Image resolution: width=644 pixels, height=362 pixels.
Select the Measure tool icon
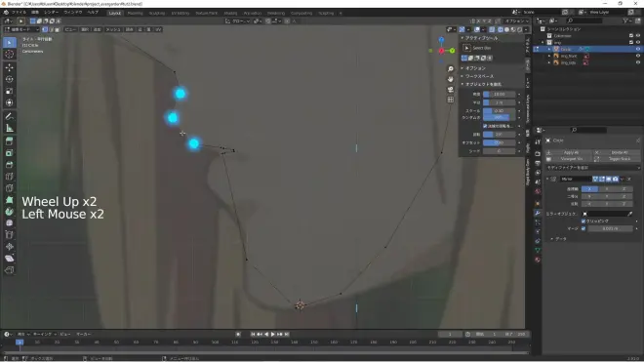point(10,128)
